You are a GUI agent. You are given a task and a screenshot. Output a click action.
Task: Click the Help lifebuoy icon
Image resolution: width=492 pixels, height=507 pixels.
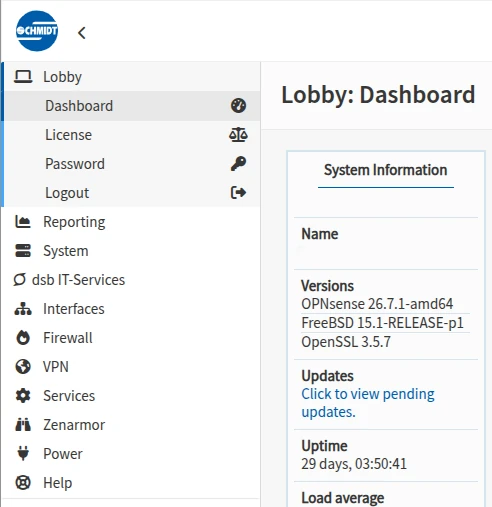point(23,483)
